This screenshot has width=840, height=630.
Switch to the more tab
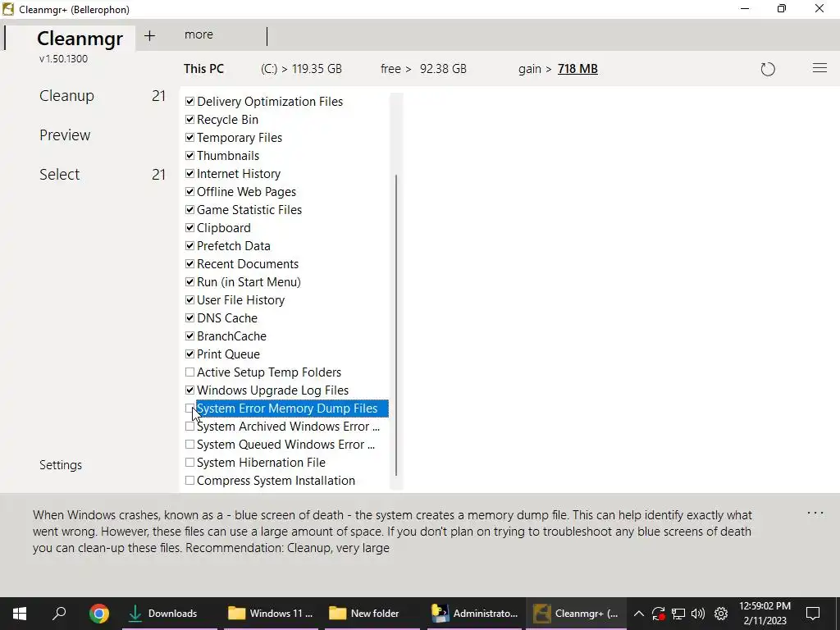pyautogui.click(x=199, y=34)
